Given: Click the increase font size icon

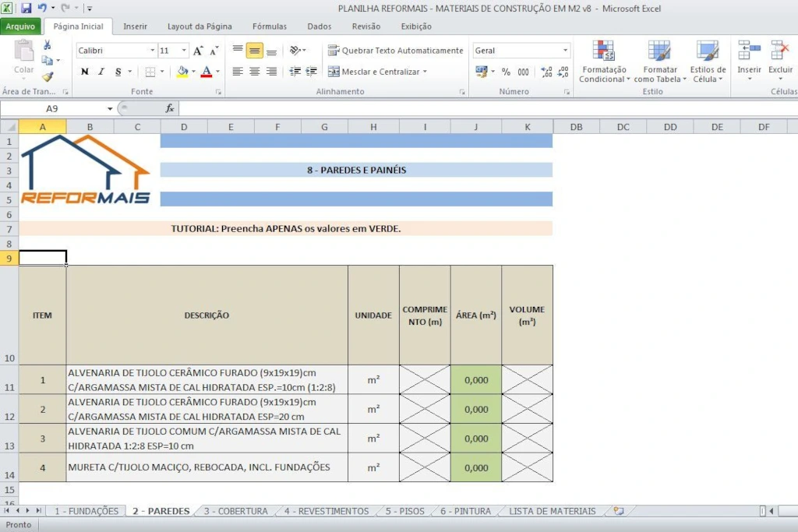Looking at the screenshot, I should (198, 51).
